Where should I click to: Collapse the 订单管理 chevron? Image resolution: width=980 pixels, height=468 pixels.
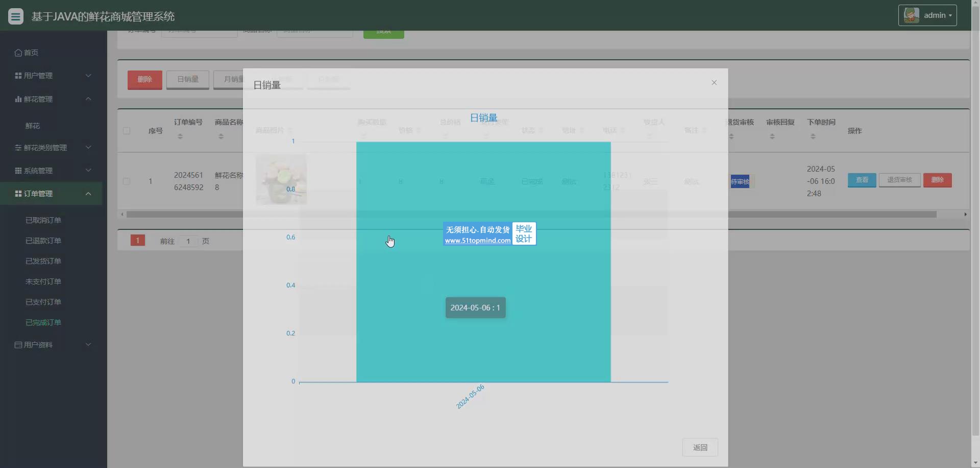(88, 194)
